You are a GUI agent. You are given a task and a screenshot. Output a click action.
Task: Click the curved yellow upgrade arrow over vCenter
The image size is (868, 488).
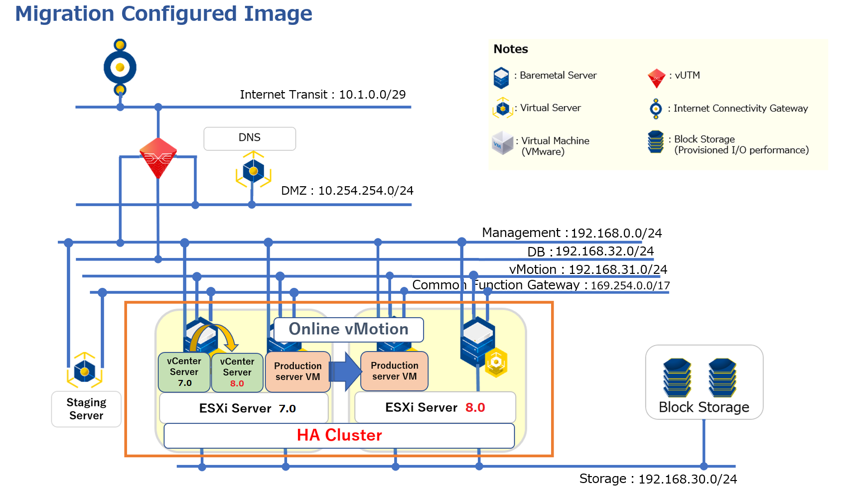pos(214,337)
